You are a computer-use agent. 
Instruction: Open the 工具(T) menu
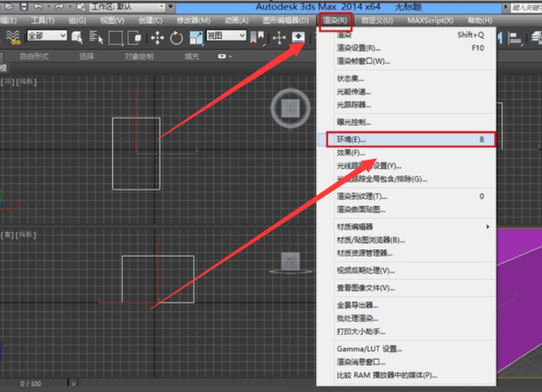(x=42, y=21)
